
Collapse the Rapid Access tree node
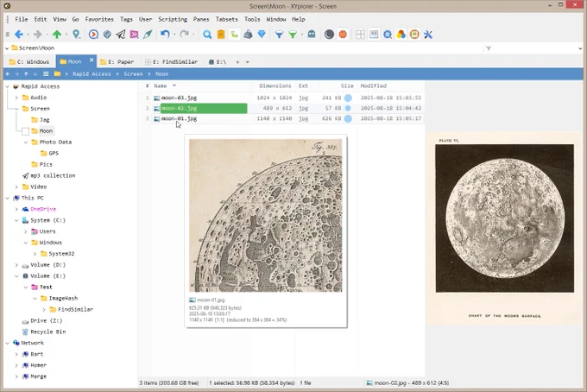click(x=8, y=86)
